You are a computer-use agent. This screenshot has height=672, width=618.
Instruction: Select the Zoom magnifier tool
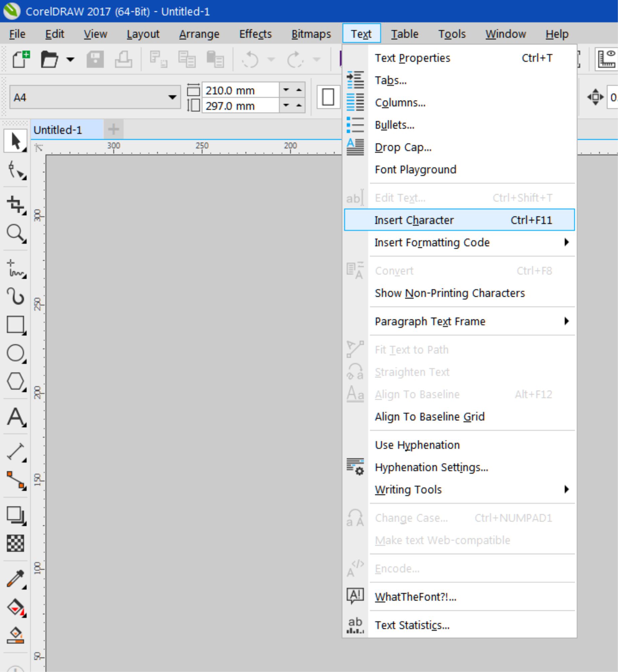[16, 233]
